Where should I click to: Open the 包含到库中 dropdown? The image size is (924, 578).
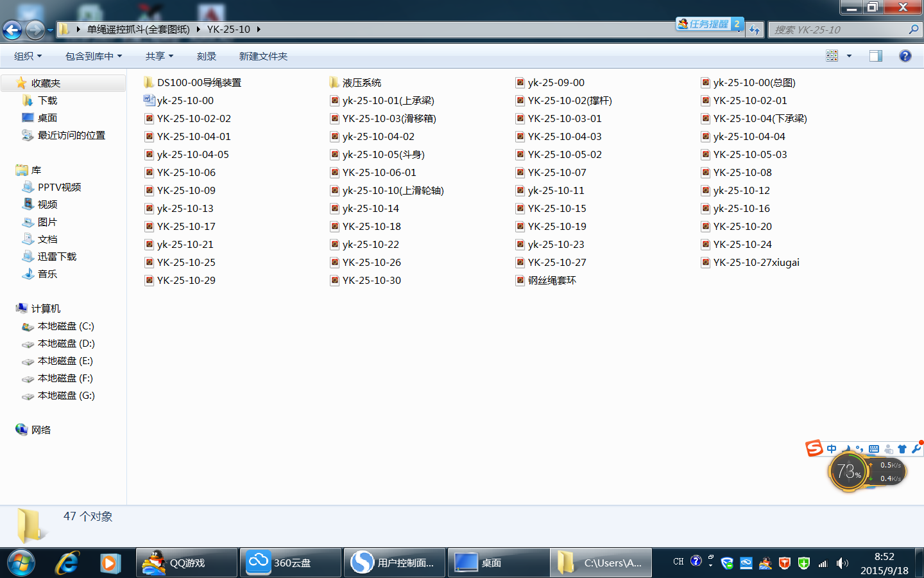(94, 56)
